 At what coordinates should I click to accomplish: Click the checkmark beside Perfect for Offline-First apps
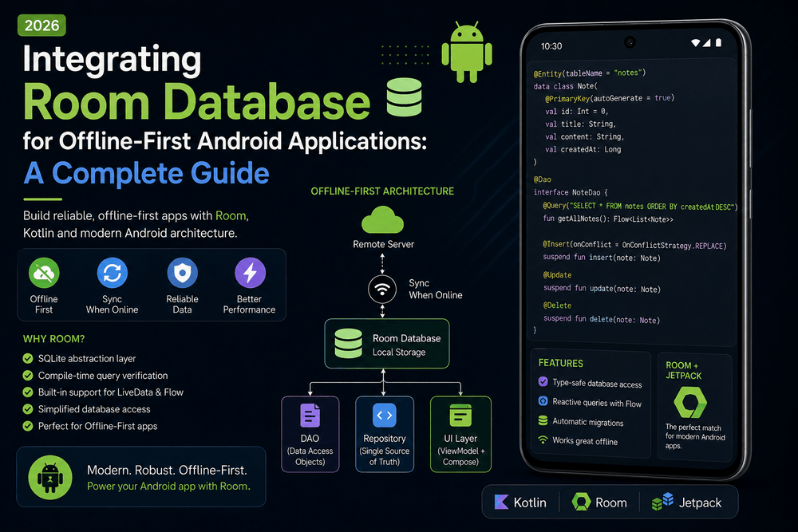(28, 426)
